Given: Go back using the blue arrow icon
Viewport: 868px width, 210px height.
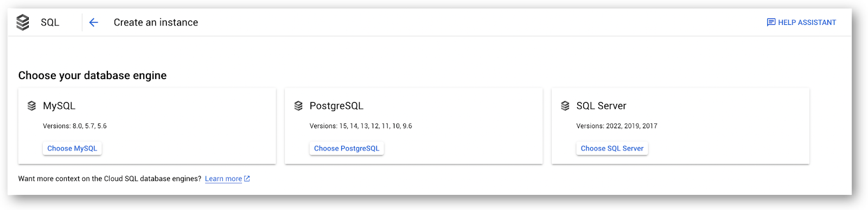Looking at the screenshot, I should (x=93, y=22).
